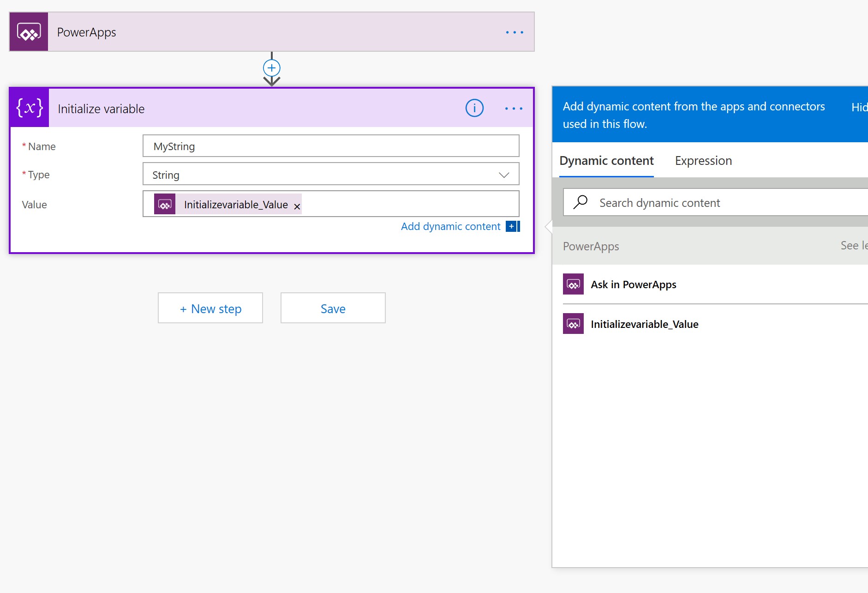Focus the Name field containing MyString
This screenshot has height=593, width=868.
point(331,146)
